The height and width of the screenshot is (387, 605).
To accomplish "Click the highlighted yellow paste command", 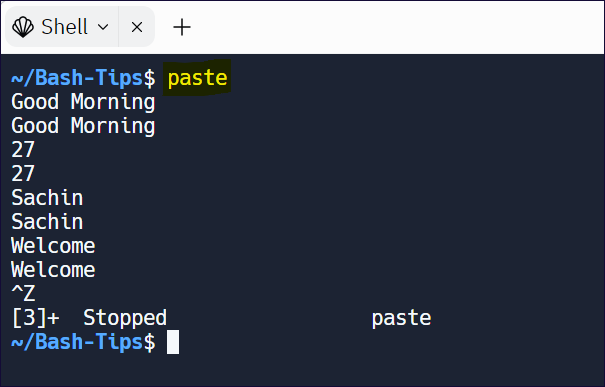I will (x=197, y=78).
